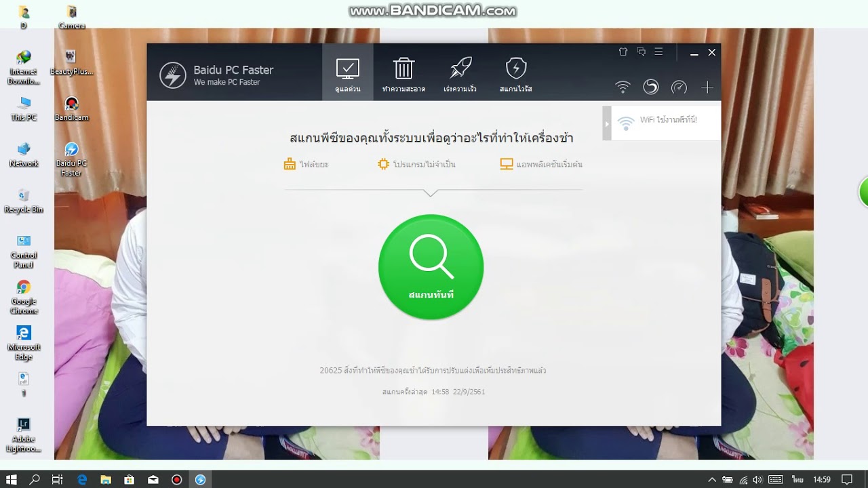This screenshot has height=488, width=868.
Task: Open File Explorer from the taskbar
Action: click(106, 479)
